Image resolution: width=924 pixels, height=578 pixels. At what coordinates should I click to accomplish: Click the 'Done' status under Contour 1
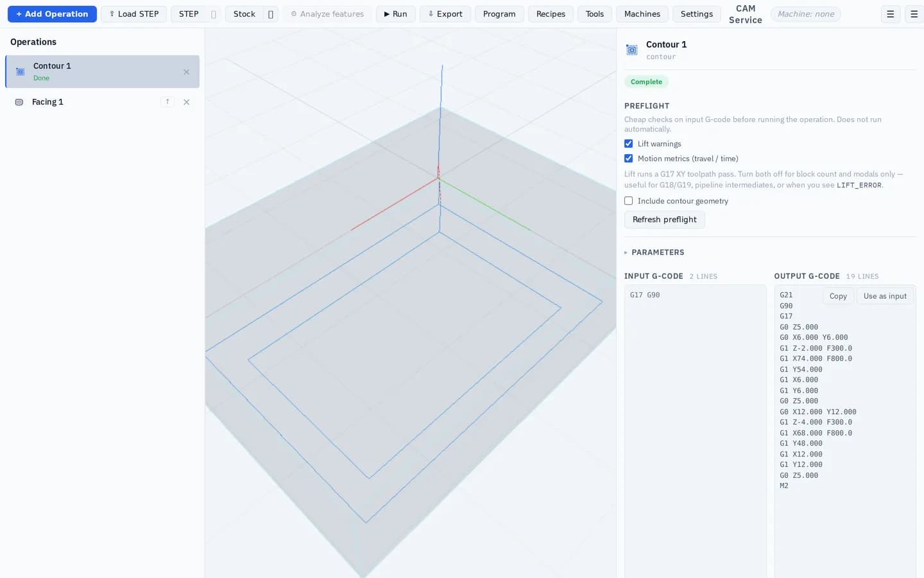click(x=41, y=78)
